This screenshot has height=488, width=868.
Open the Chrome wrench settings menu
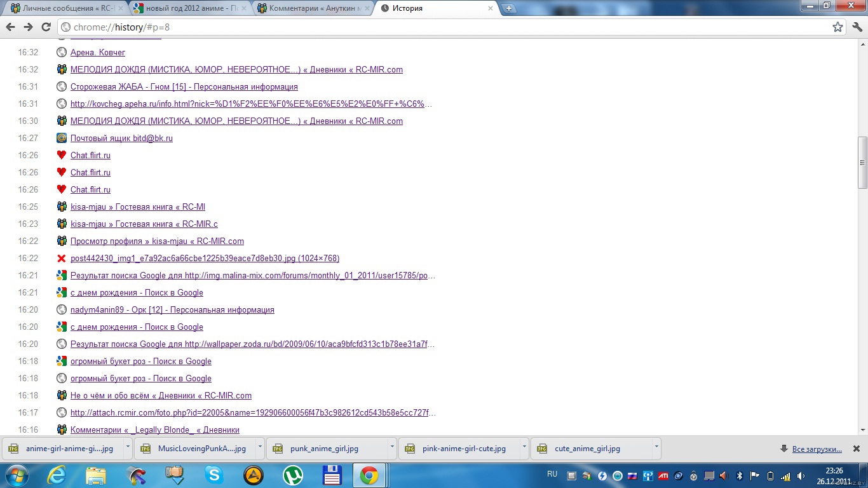(856, 27)
